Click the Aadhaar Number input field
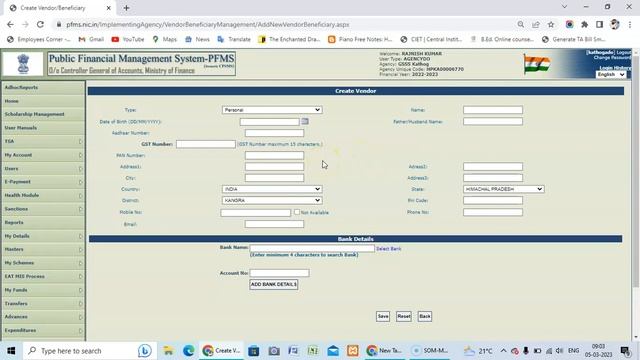Image resolution: width=640 pixels, height=360 pixels. coord(274,133)
